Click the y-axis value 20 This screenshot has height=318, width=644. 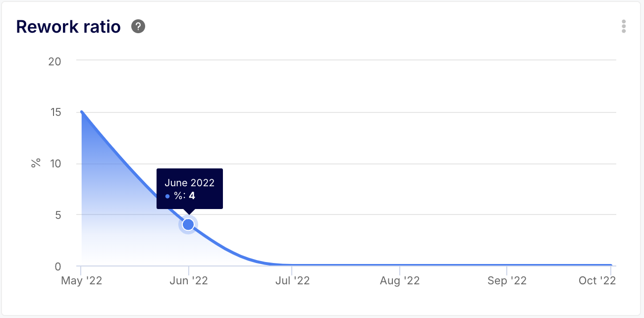coord(54,61)
